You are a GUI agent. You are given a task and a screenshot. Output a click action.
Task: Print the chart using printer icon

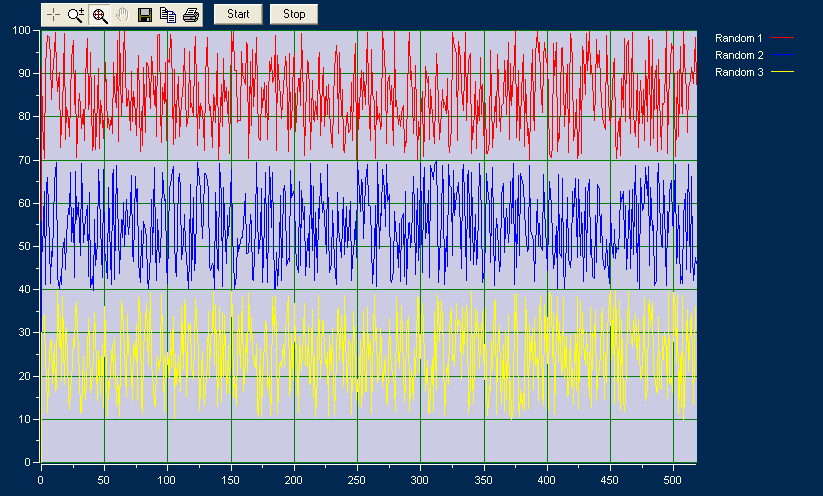191,15
